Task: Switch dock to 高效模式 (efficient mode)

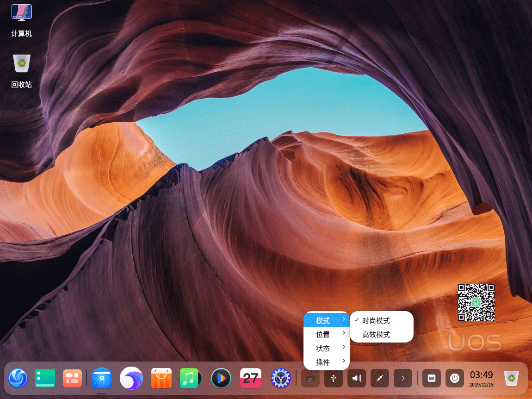Action: pyautogui.click(x=376, y=335)
